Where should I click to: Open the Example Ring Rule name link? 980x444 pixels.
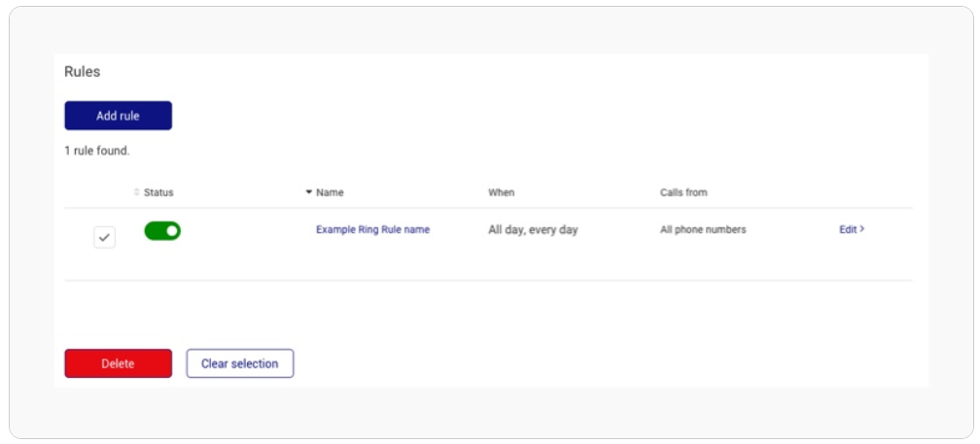click(373, 230)
